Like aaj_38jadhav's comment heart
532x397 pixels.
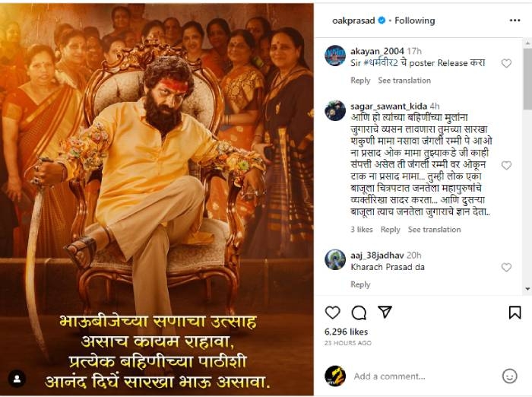pos(506,267)
